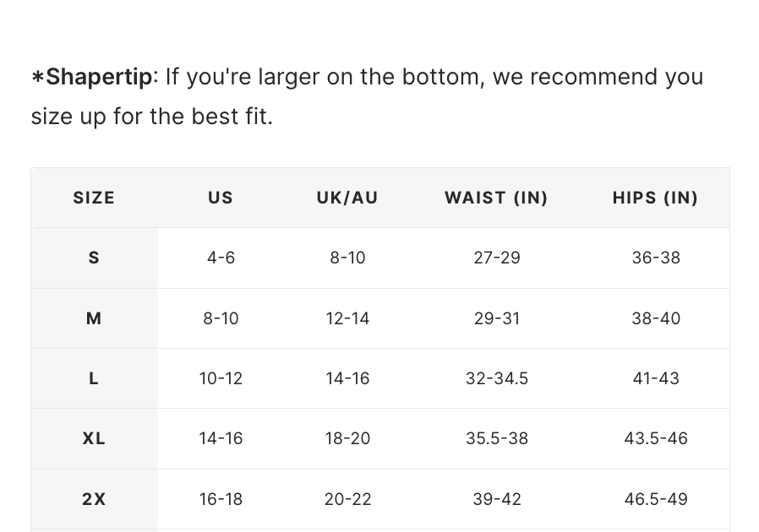Select the M size row label
The height and width of the screenshot is (532, 759).
94,318
